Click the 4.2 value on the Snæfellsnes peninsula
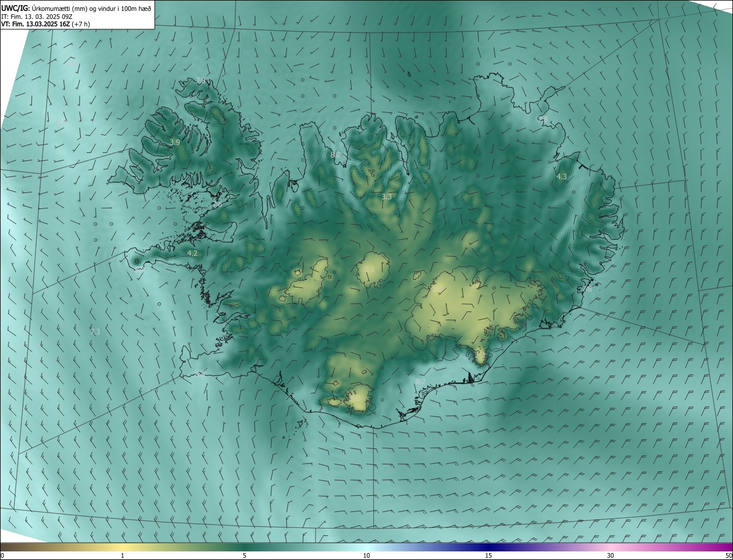733x560 pixels. point(192,253)
